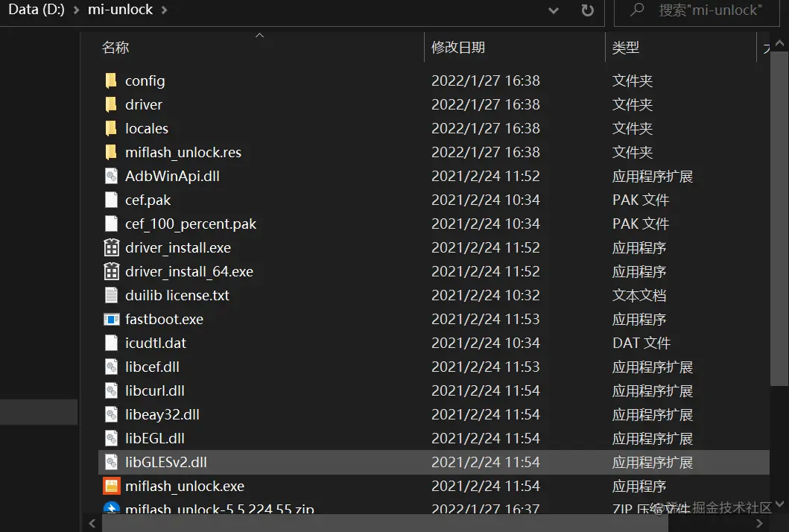
Task: Click the duilib license.txt document icon
Action: pos(111,295)
